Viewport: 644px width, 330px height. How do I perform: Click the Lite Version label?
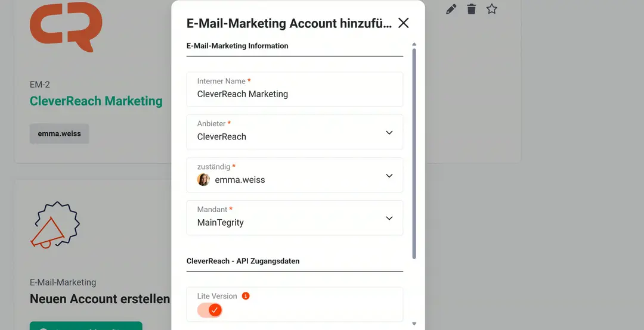217,296
